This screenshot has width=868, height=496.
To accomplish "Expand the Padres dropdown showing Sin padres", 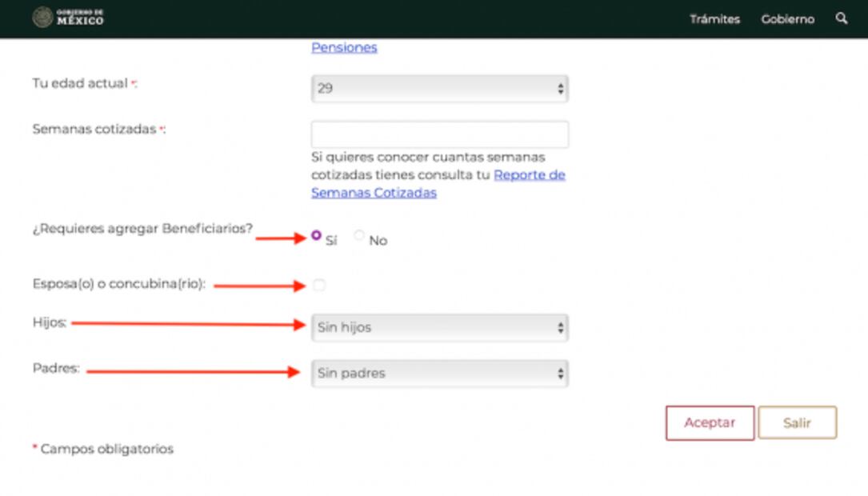I will (439, 374).
